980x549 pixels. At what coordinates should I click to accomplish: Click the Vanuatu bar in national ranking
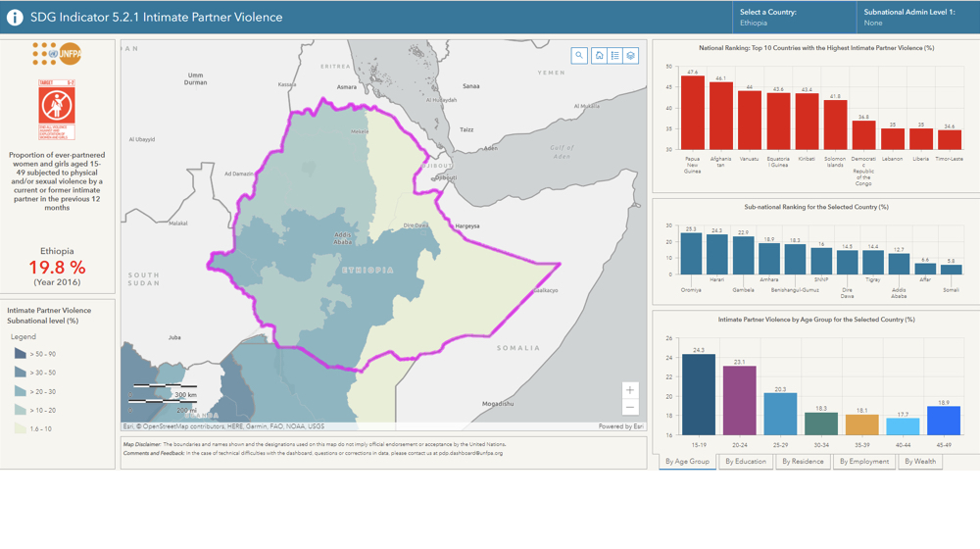[750, 120]
